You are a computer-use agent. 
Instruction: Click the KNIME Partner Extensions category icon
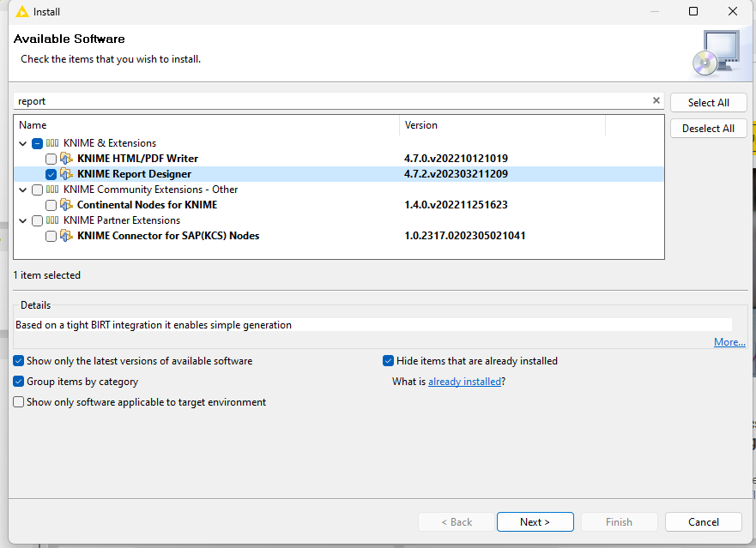(x=52, y=220)
